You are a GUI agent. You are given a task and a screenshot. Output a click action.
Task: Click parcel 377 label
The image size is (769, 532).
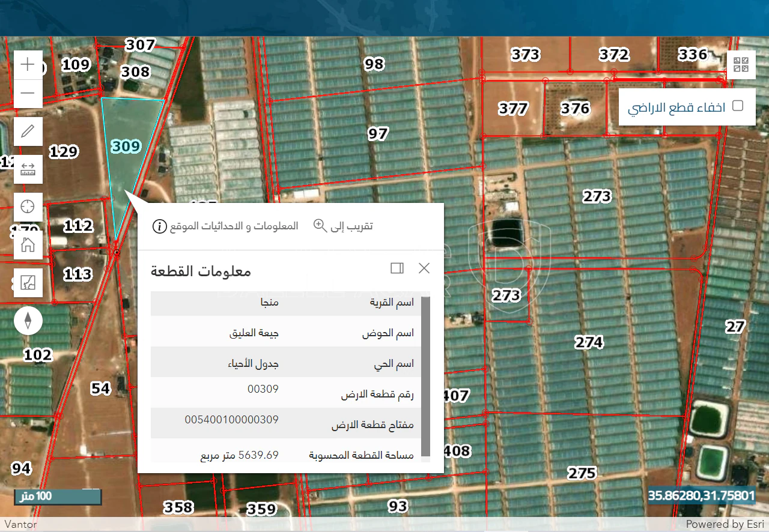[x=513, y=109]
